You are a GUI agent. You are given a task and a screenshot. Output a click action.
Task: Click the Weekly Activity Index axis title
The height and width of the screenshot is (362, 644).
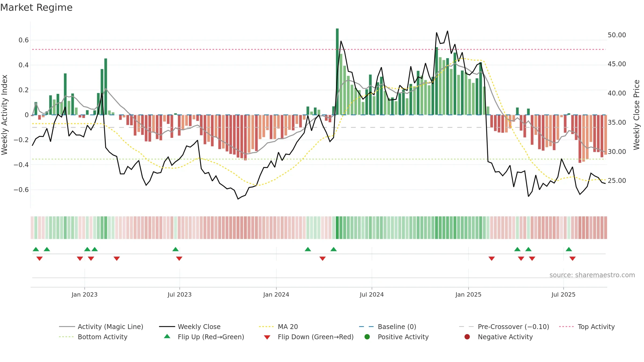coord(4,115)
